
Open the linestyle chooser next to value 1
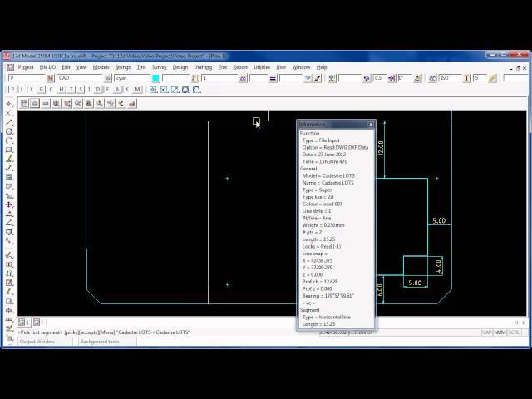pyautogui.click(x=243, y=78)
